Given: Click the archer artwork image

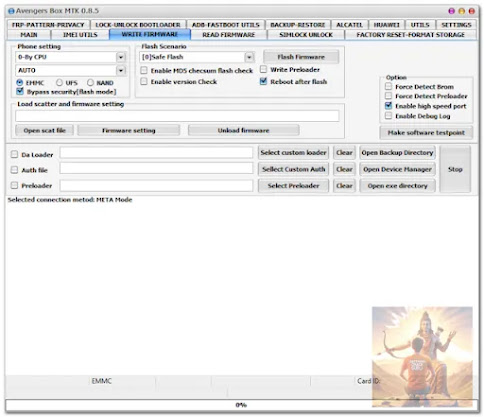Looking at the screenshot, I should tap(422, 357).
